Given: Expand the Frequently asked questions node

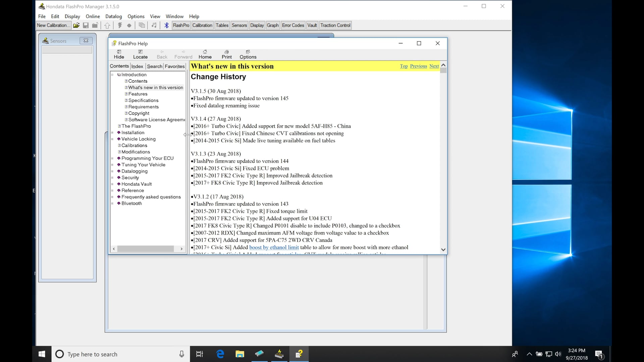Looking at the screenshot, I should (x=112, y=197).
